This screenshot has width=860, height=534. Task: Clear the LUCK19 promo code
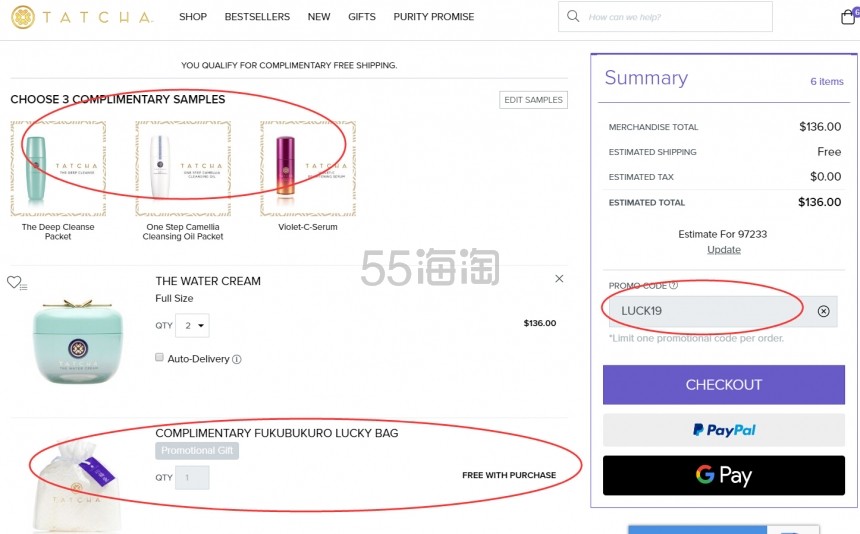point(823,311)
